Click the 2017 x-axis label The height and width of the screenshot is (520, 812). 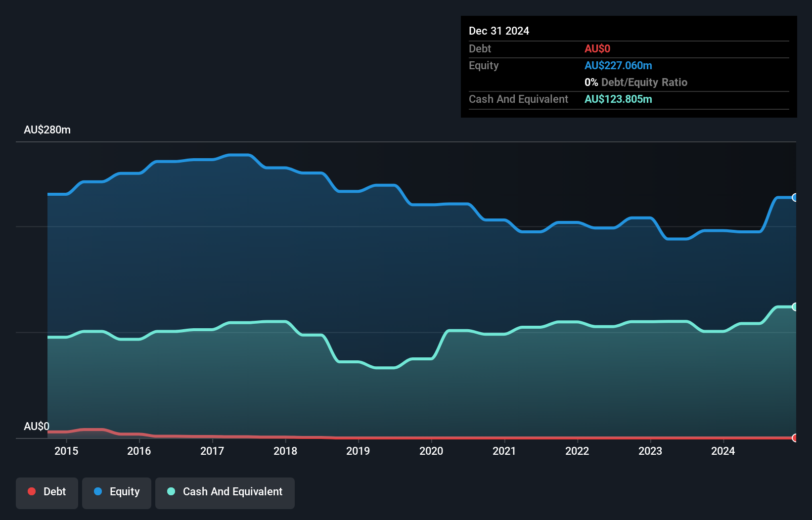pos(212,451)
